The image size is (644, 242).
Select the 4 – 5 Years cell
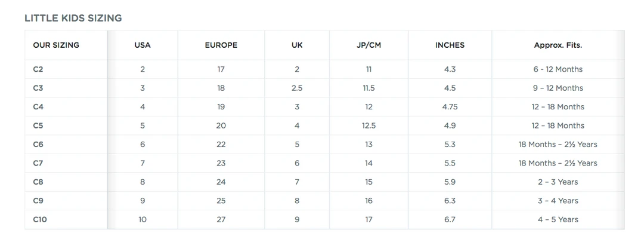click(x=558, y=220)
